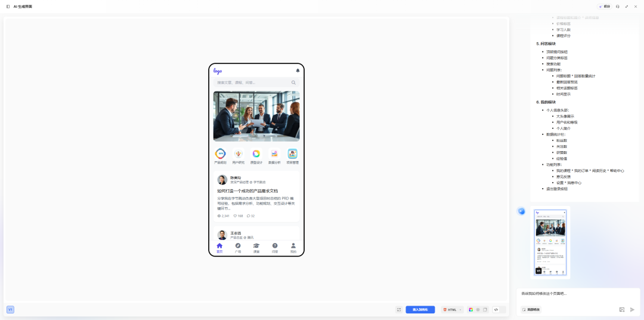
Task: Select the 用户研究 category icon
Action: [x=238, y=154]
